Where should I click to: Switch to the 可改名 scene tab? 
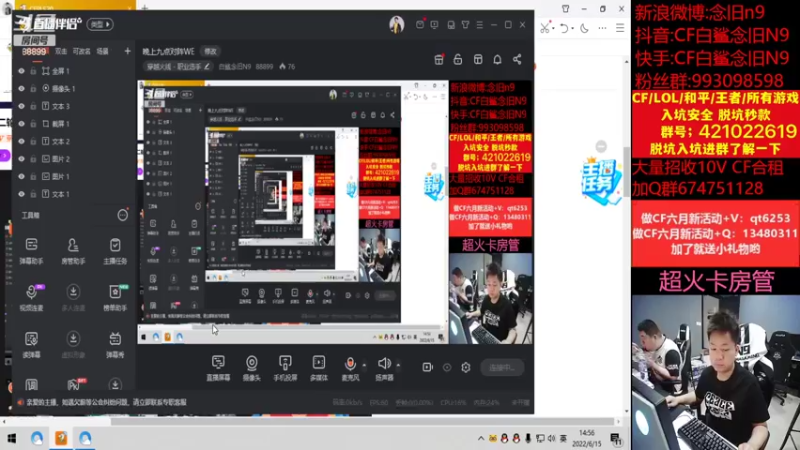click(x=82, y=52)
